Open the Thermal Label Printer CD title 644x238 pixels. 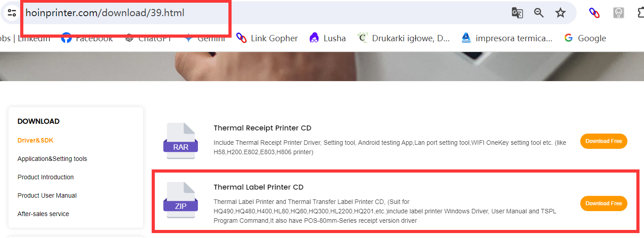pyautogui.click(x=258, y=187)
